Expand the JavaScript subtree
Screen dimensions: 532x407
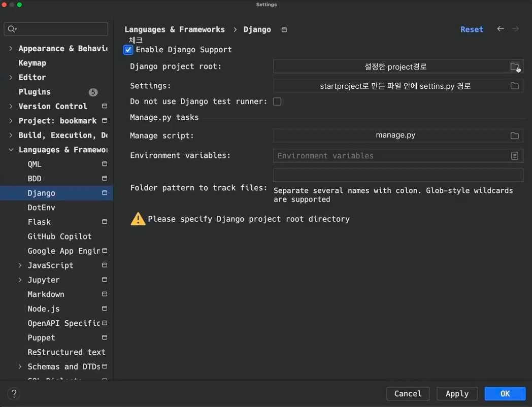20,265
